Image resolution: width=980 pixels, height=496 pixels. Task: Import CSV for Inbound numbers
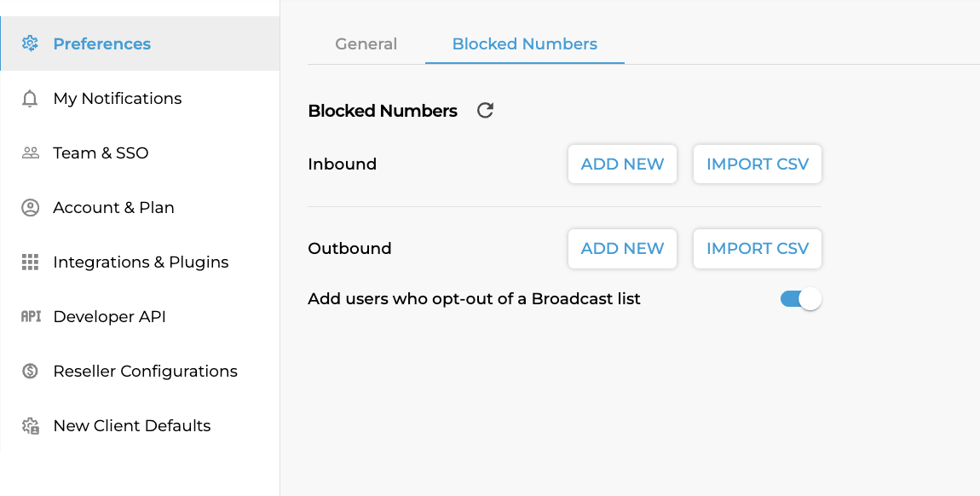(758, 164)
